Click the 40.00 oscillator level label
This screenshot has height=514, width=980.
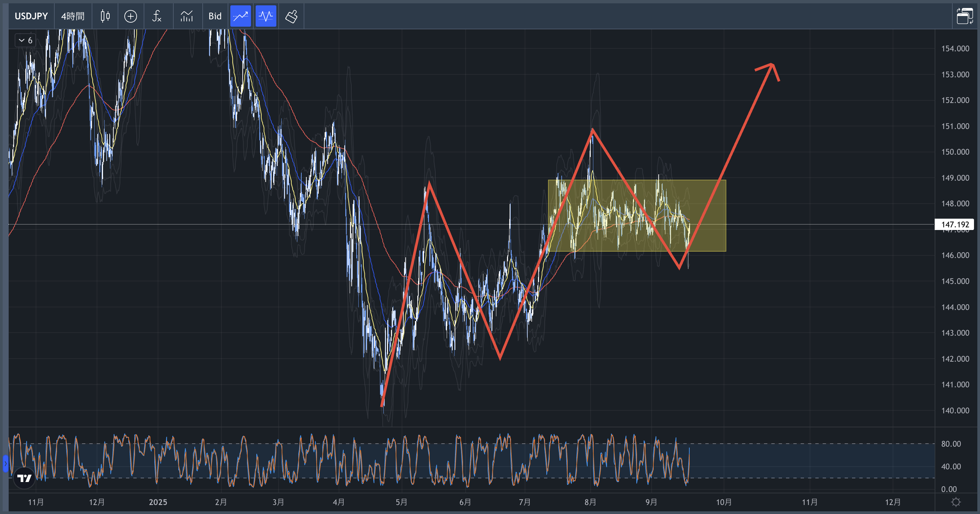951,466
